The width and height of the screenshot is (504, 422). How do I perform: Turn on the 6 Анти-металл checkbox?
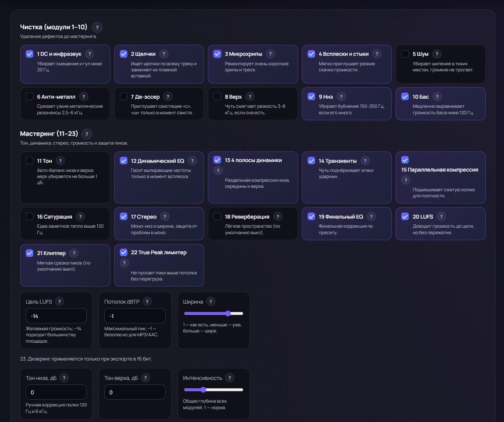coord(30,96)
